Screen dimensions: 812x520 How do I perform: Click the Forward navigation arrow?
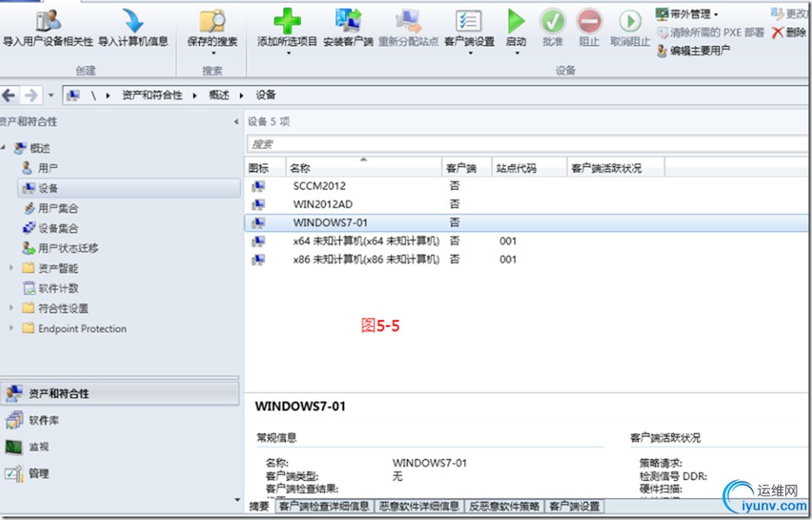(31, 96)
